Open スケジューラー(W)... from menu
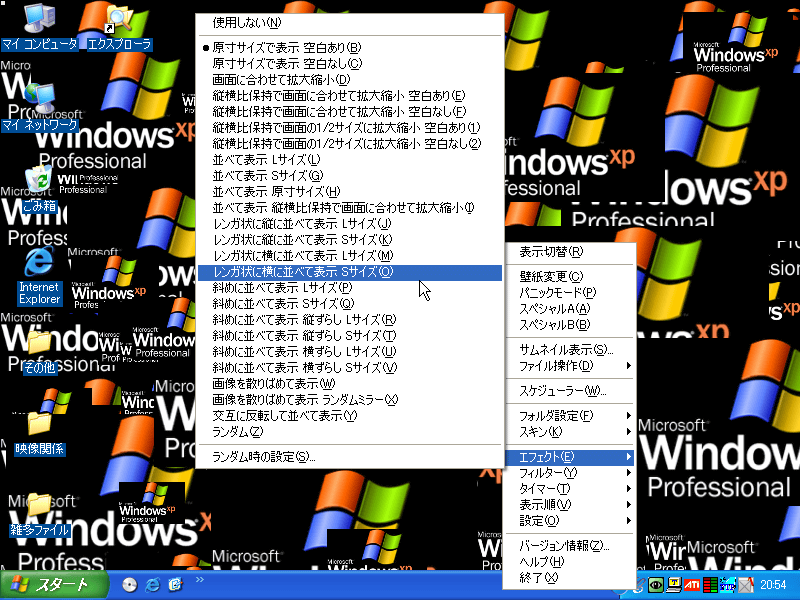Image resolution: width=800 pixels, height=600 pixels. click(570, 391)
